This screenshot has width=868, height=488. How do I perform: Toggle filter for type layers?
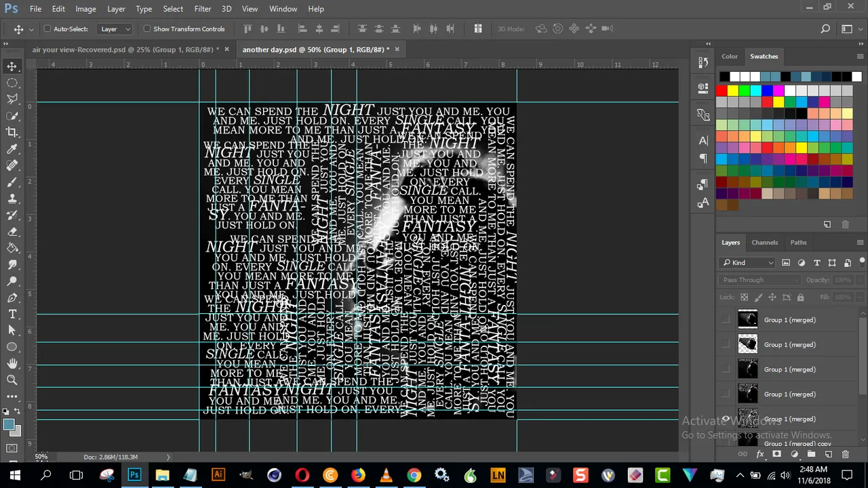coord(816,263)
